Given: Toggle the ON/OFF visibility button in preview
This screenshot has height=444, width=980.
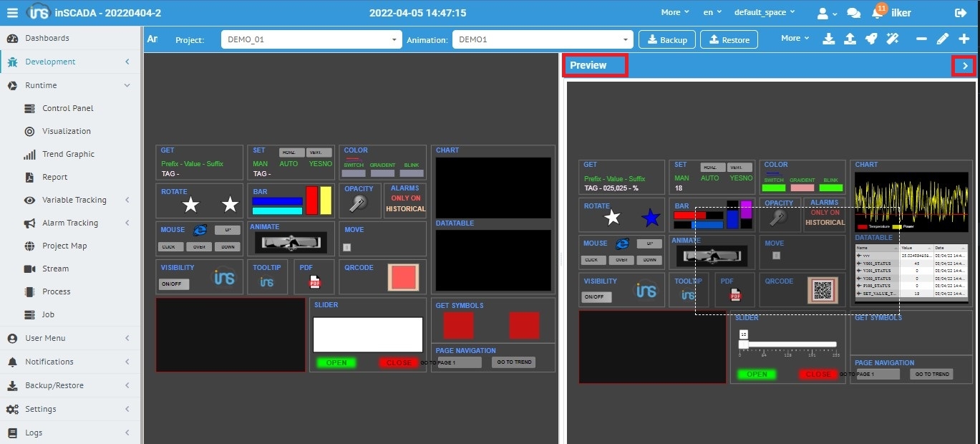Looking at the screenshot, I should click(597, 297).
